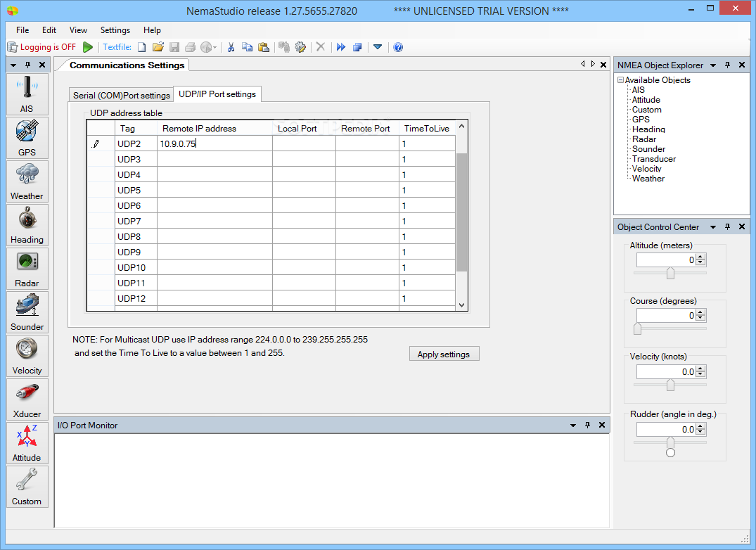
Task: Open dropdown next to the grayed globe icon
Action: pyautogui.click(x=215, y=47)
